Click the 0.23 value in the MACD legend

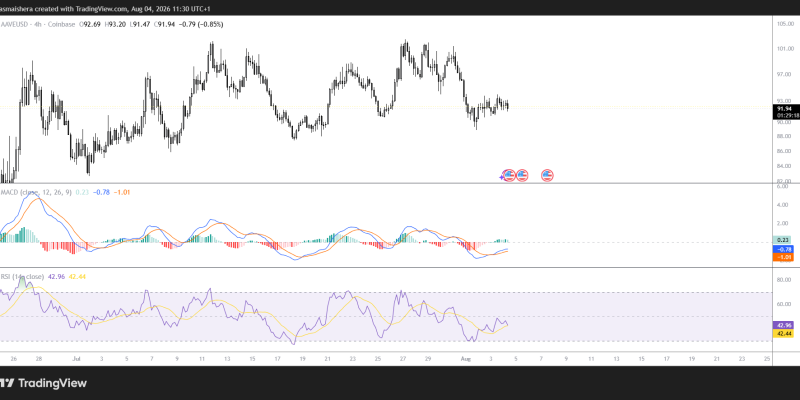pos(81,192)
